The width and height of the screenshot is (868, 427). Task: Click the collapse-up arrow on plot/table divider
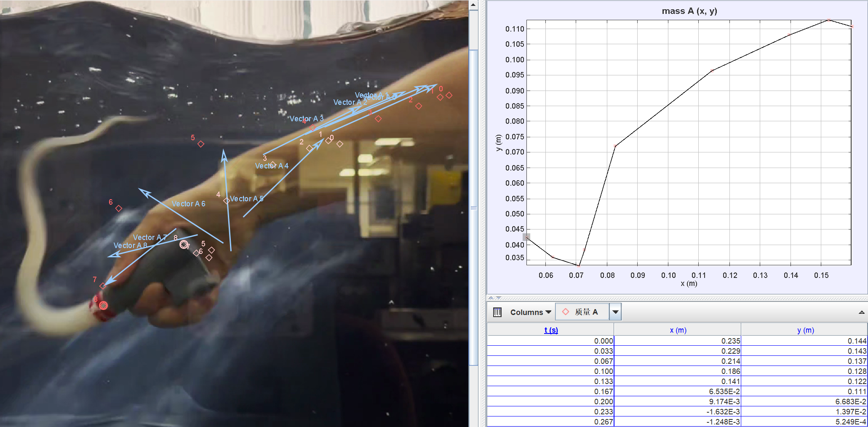coord(491,298)
